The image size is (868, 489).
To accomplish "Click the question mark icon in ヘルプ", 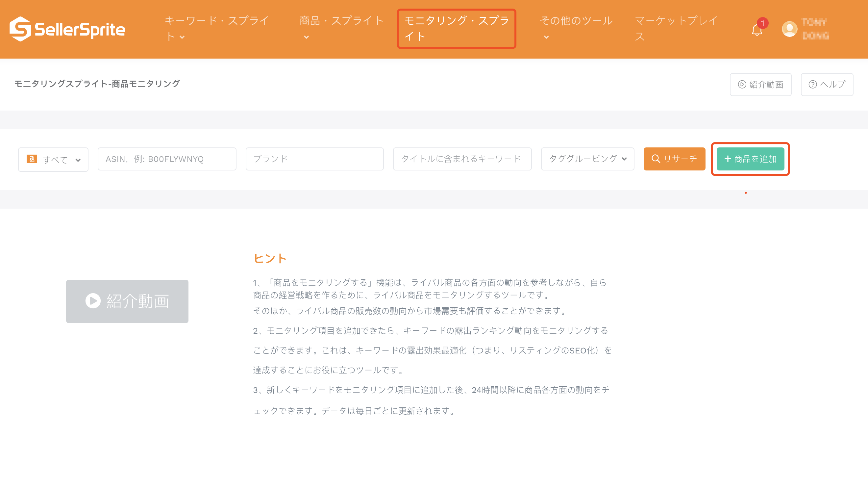I will tap(812, 85).
